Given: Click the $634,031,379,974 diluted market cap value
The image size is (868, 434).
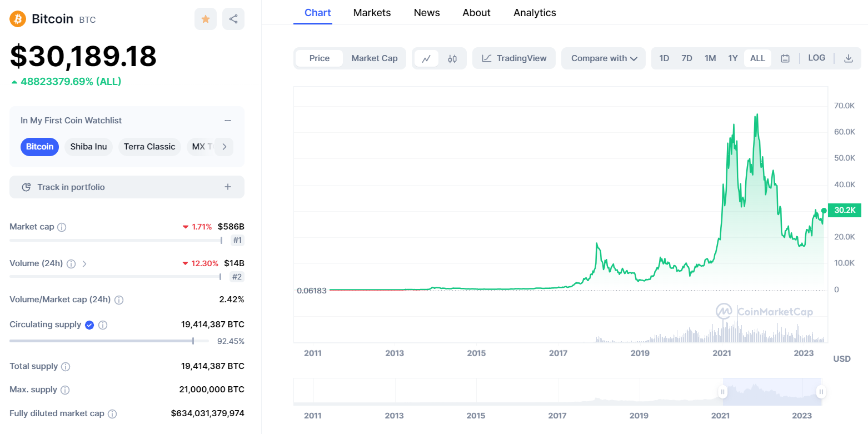Looking at the screenshot, I should (x=207, y=413).
